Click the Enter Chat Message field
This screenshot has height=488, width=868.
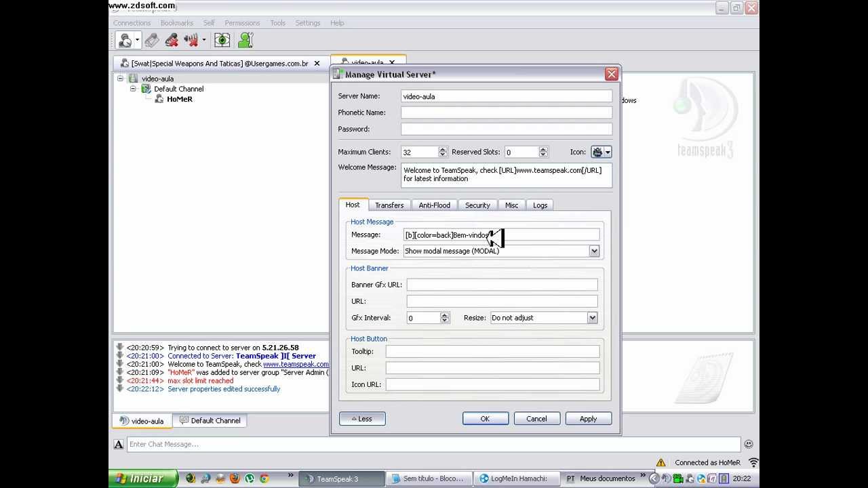tap(433, 445)
